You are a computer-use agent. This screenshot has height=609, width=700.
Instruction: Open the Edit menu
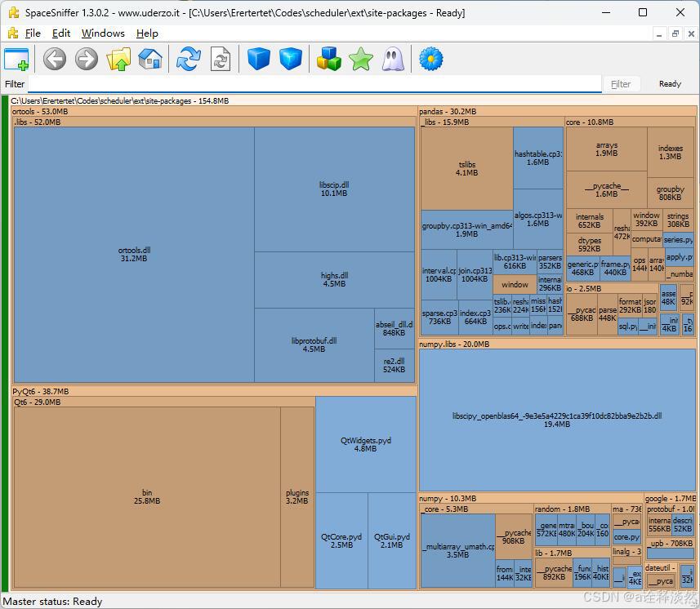pos(61,33)
